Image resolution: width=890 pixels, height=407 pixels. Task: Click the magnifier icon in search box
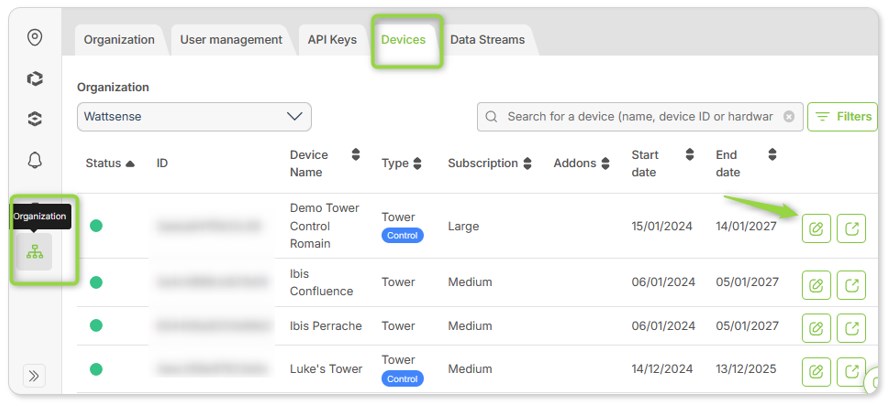[x=492, y=116]
